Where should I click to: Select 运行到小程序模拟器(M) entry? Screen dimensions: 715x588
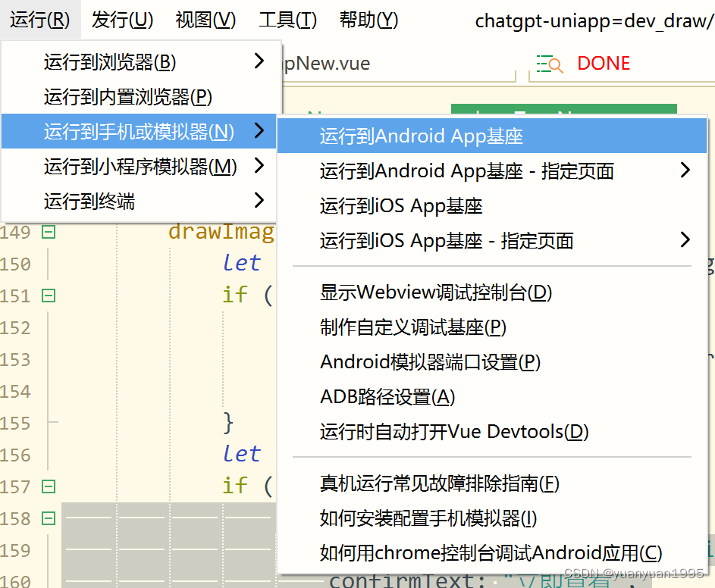pyautogui.click(x=139, y=167)
